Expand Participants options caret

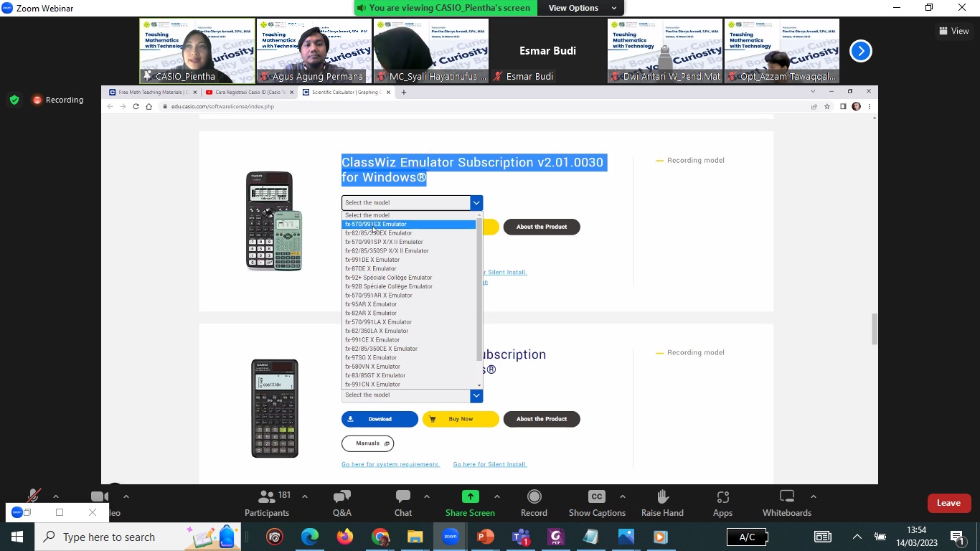[304, 496]
